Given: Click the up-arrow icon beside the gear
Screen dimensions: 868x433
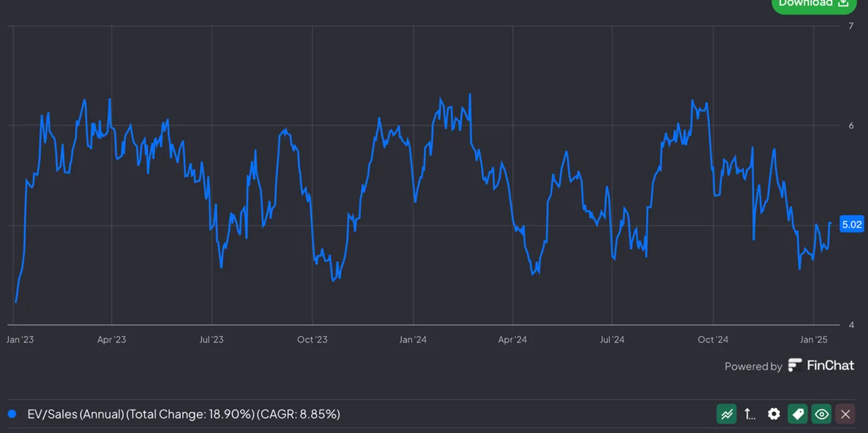Looking at the screenshot, I should (750, 414).
